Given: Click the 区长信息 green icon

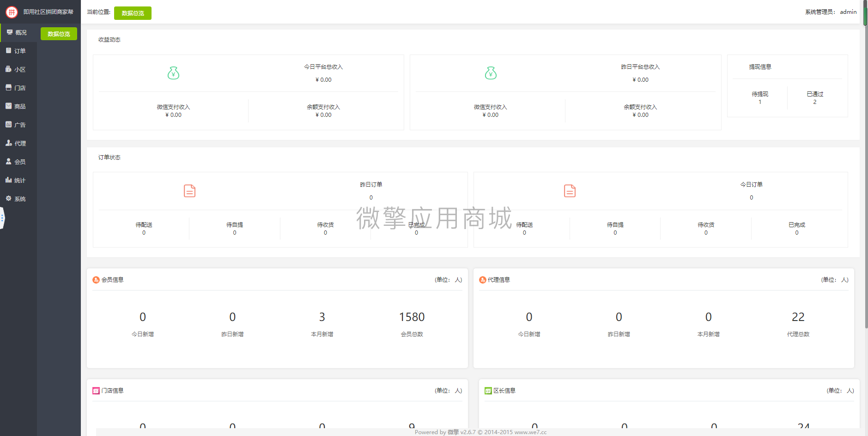Looking at the screenshot, I should (x=488, y=391).
